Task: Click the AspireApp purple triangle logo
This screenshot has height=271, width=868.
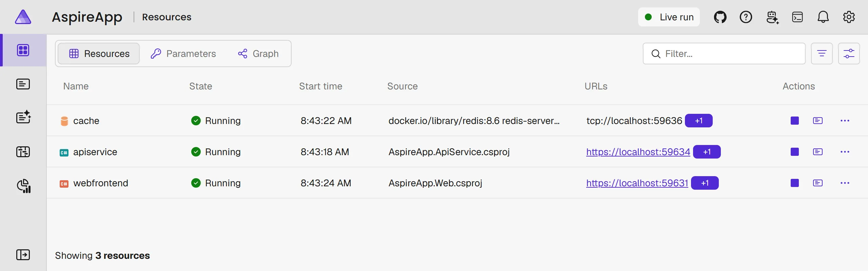Action: tap(23, 17)
